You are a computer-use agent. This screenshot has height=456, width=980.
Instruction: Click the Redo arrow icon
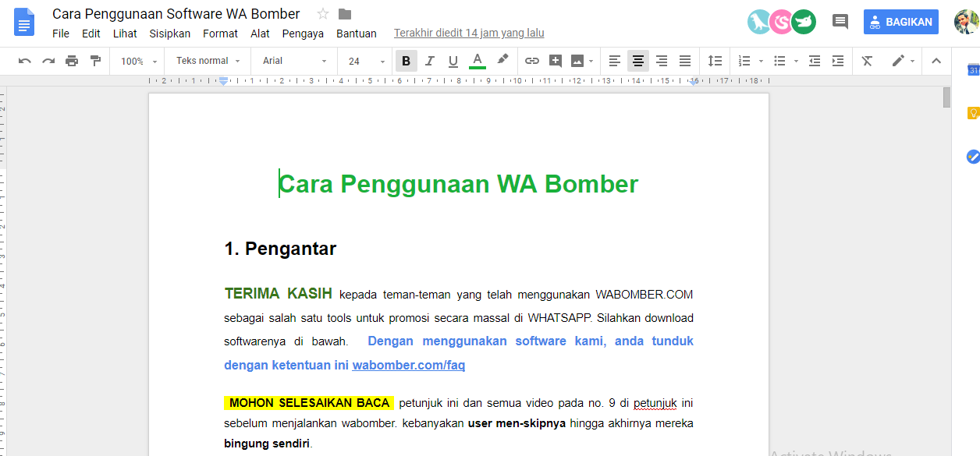pos(48,61)
